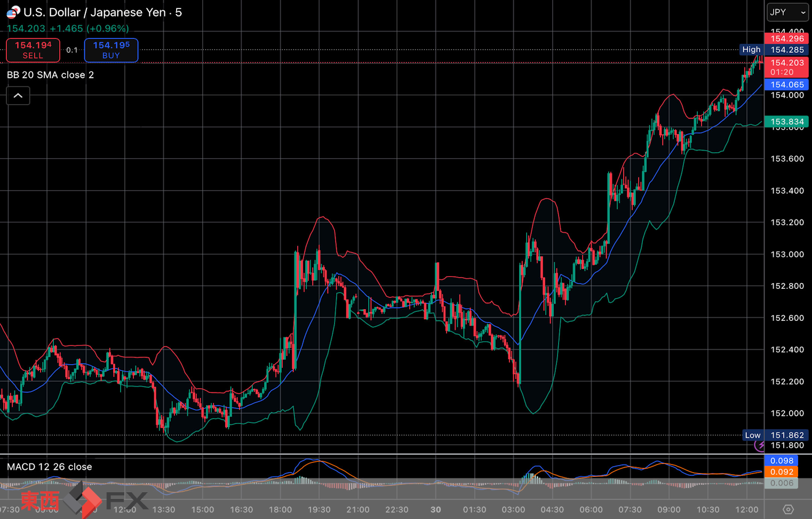Select the MACD 12 26 close indicator
Image resolution: width=812 pixels, height=519 pixels.
click(x=49, y=467)
